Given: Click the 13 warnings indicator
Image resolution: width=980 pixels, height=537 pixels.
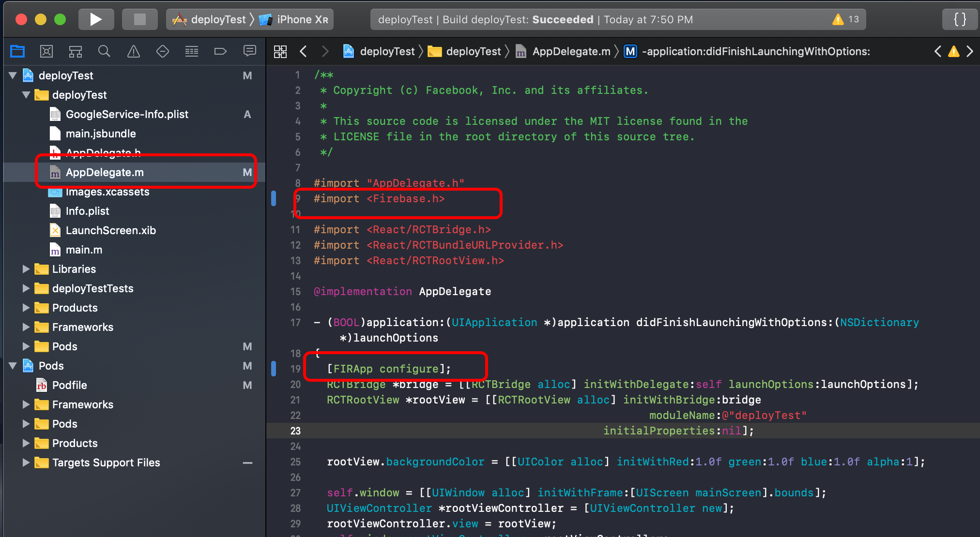Looking at the screenshot, I should point(846,19).
